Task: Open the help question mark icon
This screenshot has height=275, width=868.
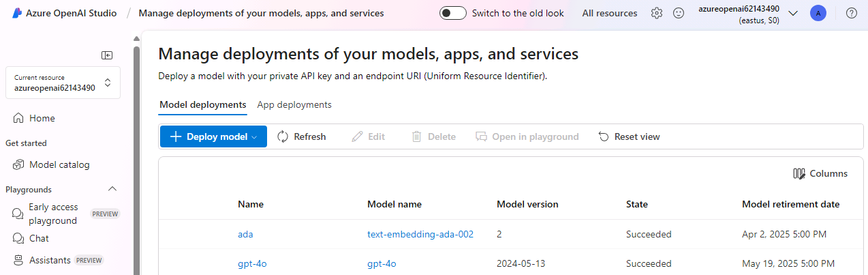Action: tap(852, 13)
